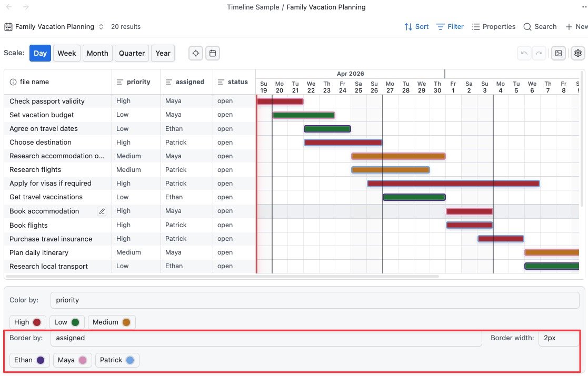
Task: Select the Plan daily itinerary bar
Action: pos(552,252)
